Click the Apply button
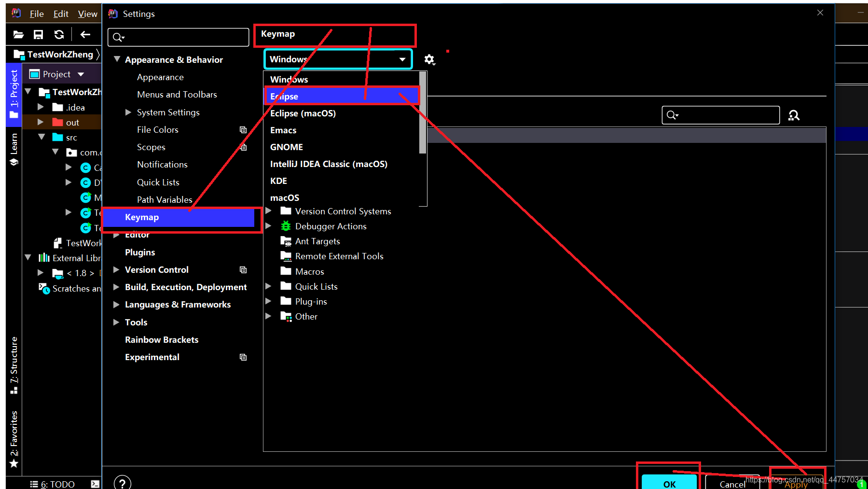The width and height of the screenshot is (868, 489). tap(796, 482)
